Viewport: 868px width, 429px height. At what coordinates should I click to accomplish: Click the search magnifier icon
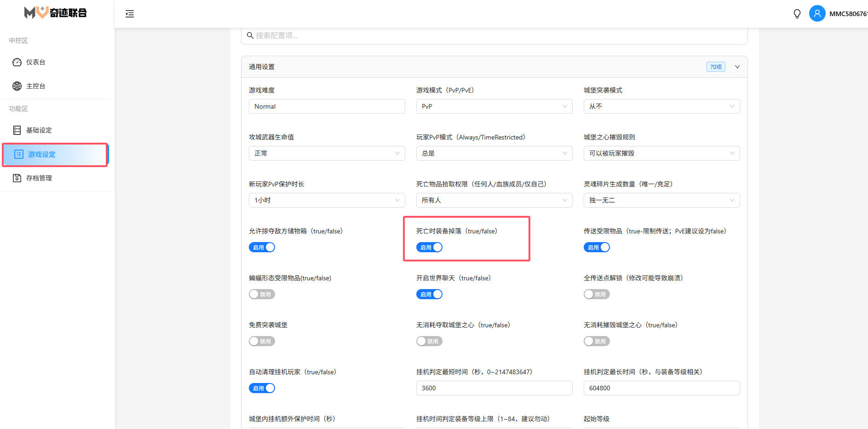[x=250, y=35]
